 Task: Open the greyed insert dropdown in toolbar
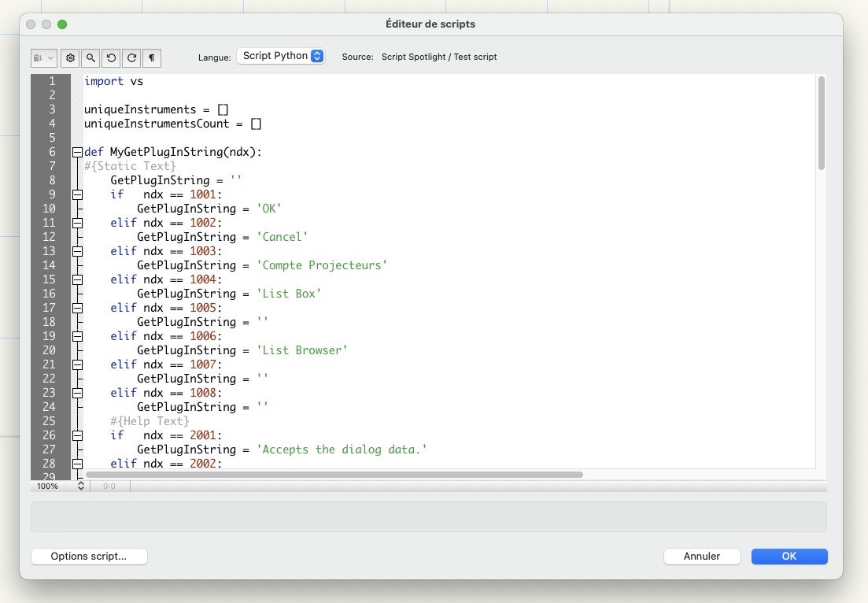coord(44,57)
